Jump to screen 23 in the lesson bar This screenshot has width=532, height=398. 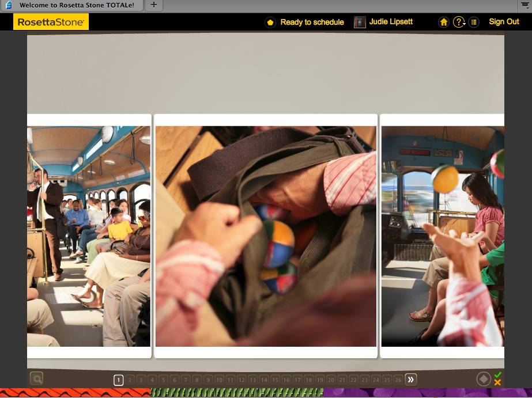(365, 380)
